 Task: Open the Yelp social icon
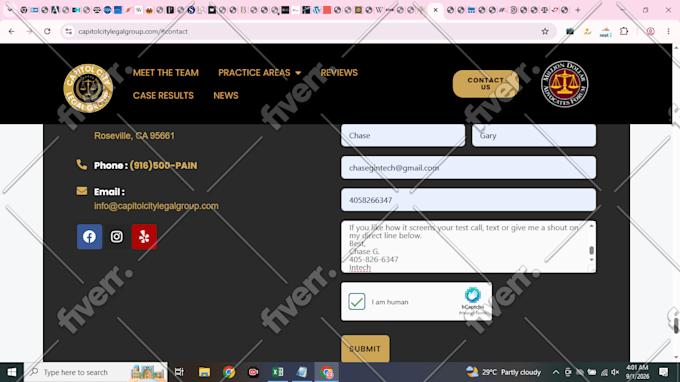pos(144,237)
